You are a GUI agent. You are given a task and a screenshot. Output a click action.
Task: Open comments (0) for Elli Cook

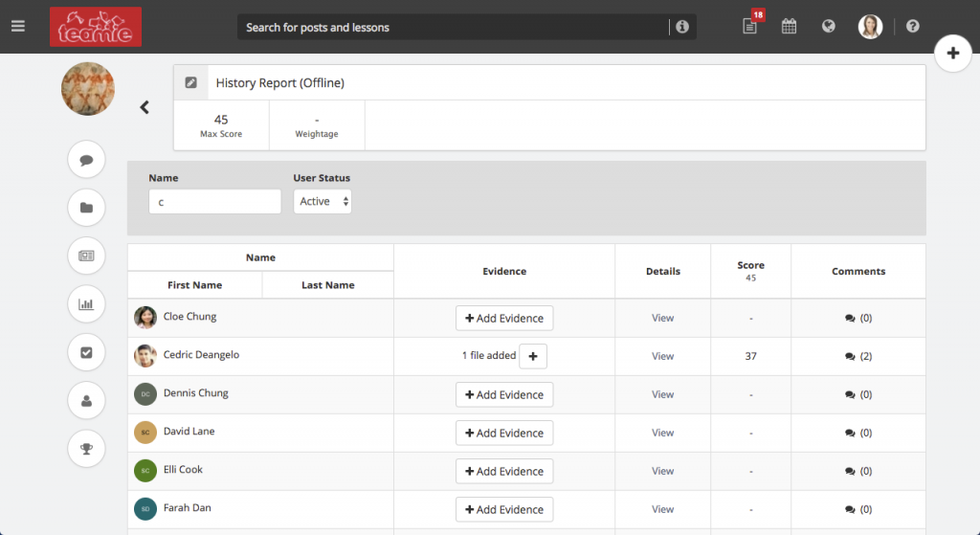858,471
